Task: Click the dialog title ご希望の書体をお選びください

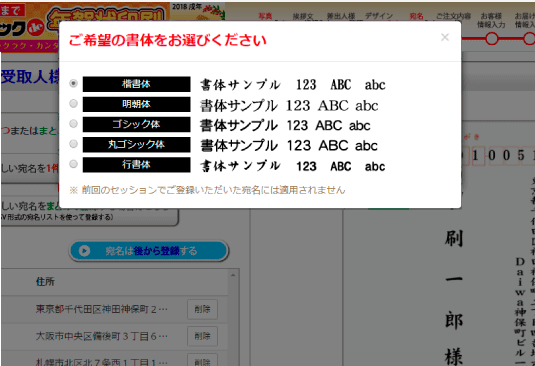Action: click(168, 40)
